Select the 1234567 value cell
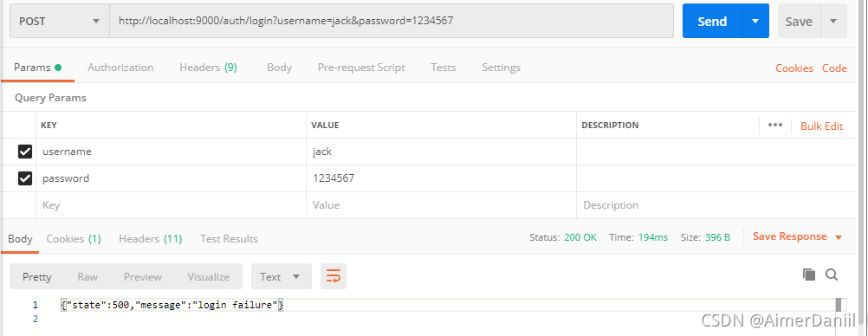This screenshot has width=868, height=336. (x=441, y=178)
